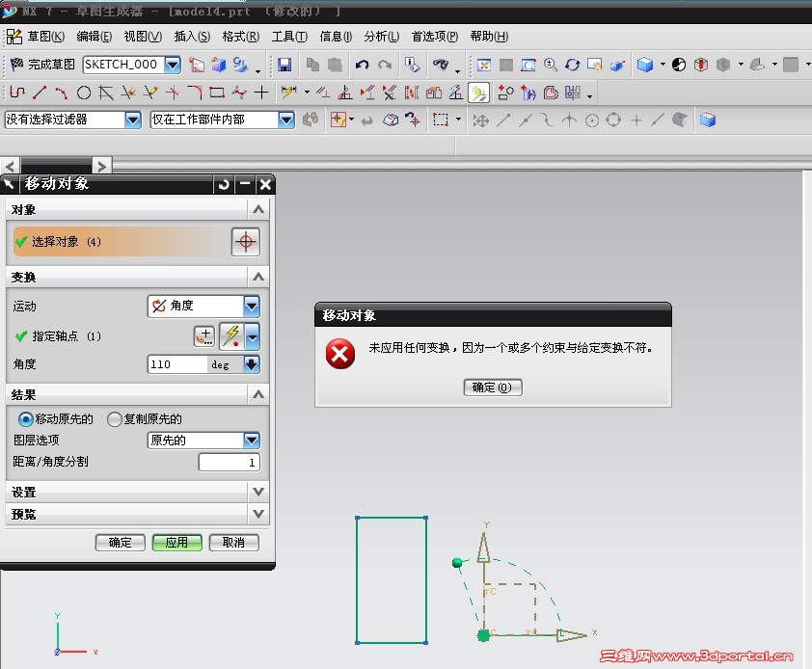This screenshot has width=812, height=669.
Task: Click the reset icon in dialog title bar
Action: pos(224,184)
